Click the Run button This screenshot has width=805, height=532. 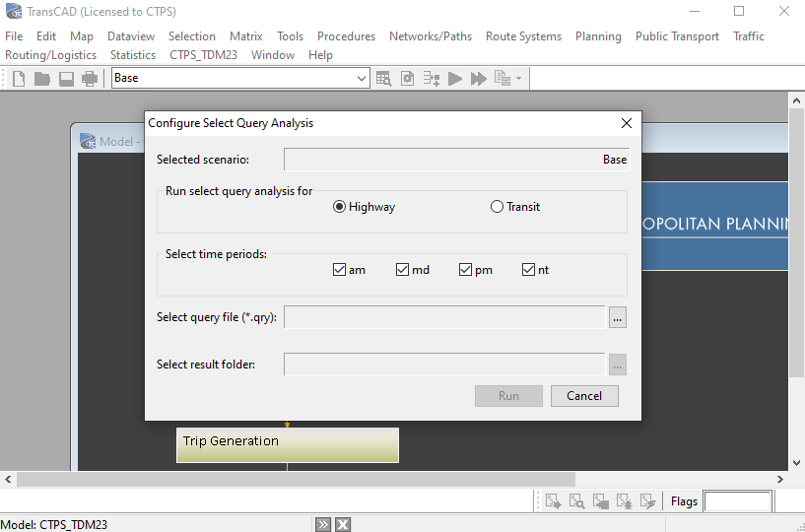coord(508,396)
